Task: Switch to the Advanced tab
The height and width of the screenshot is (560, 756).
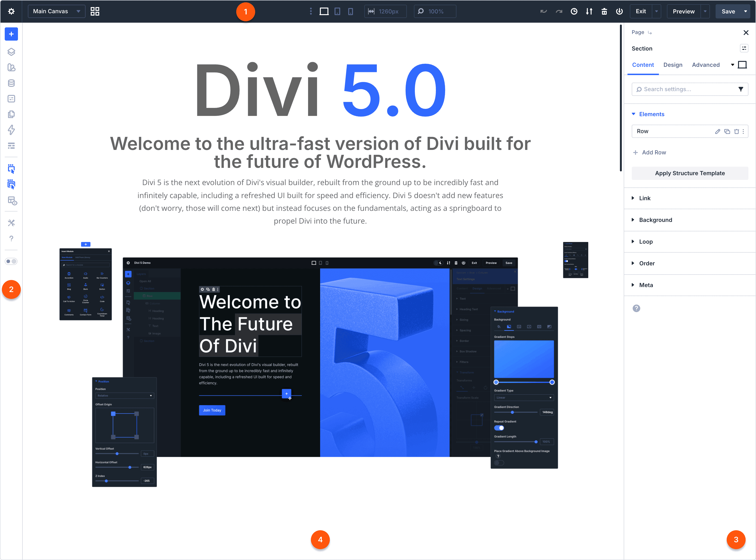Action: tap(705, 65)
